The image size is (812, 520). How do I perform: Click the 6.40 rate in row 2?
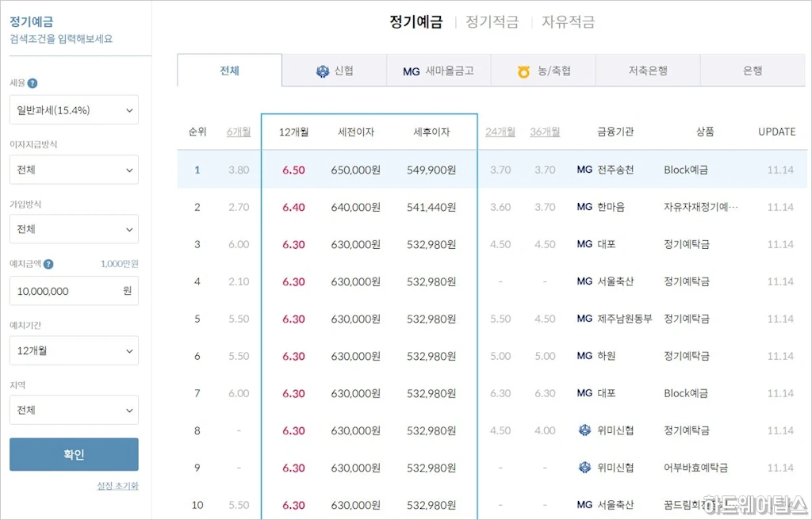pyautogui.click(x=293, y=207)
